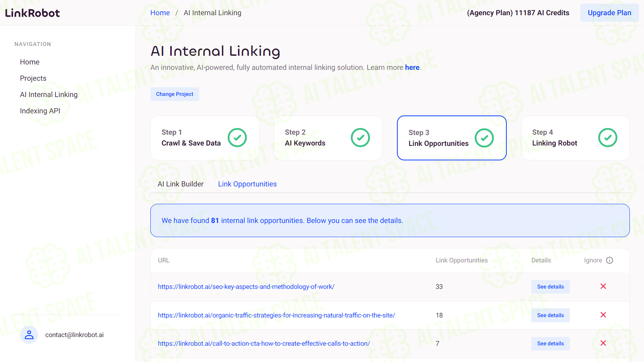The height and width of the screenshot is (362, 644).
Task: Open the 'here' learn more link
Action: (412, 67)
